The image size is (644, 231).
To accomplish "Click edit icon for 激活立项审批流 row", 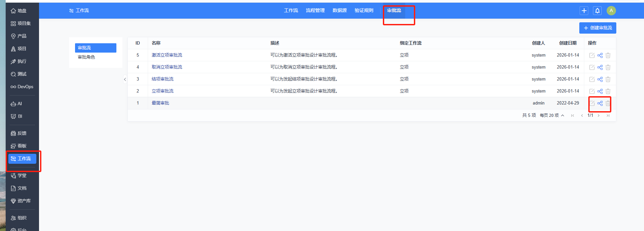I will tap(592, 55).
